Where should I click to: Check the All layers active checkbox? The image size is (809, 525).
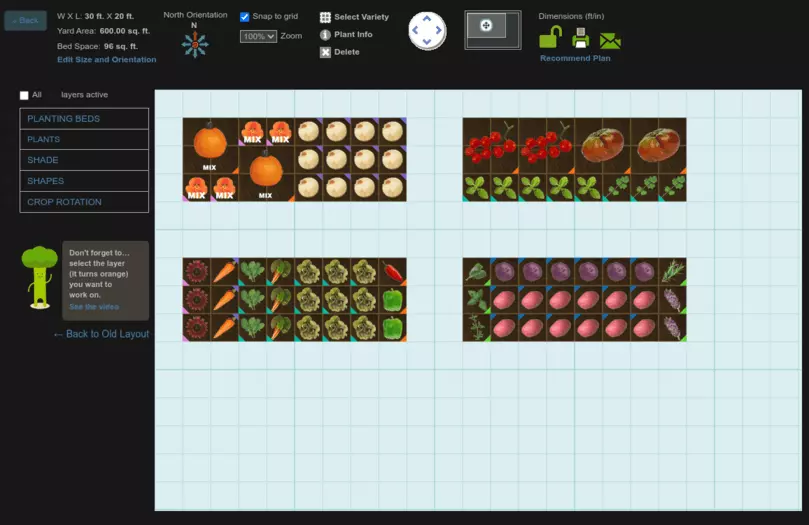[x=24, y=96]
